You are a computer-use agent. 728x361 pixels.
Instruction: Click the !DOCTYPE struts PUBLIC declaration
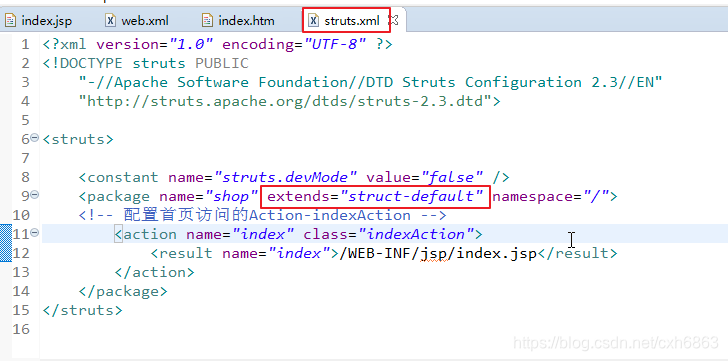pos(146,63)
